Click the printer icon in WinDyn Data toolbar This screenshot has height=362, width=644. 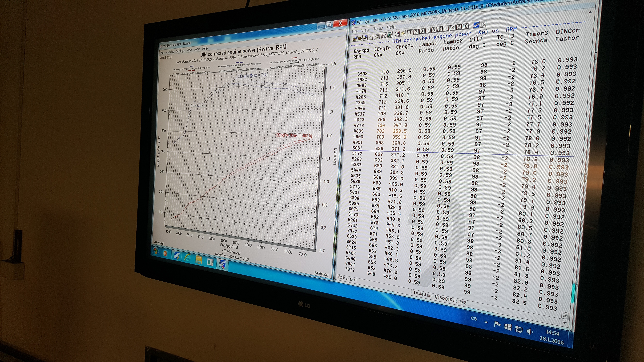coord(377,36)
